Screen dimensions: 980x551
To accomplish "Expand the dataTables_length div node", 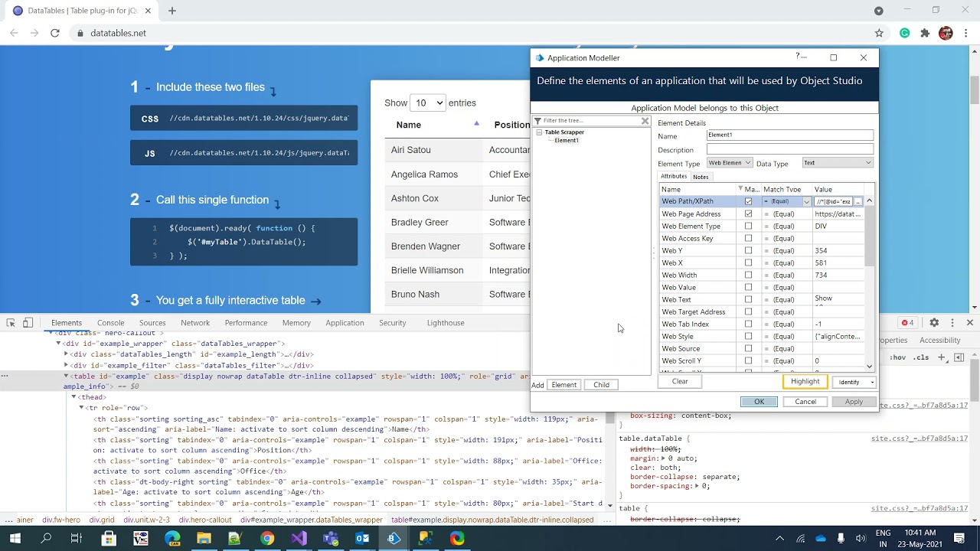I will tap(66, 354).
